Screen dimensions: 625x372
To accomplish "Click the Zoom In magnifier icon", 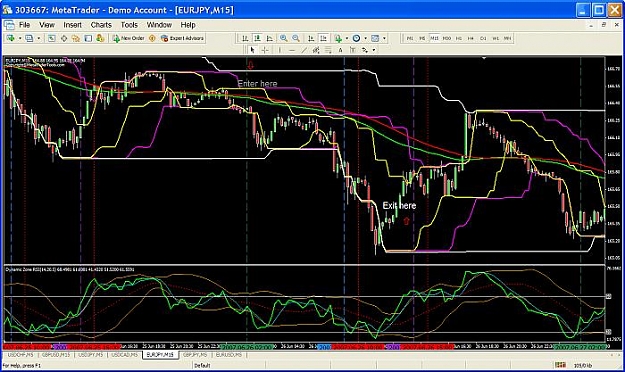I will (x=283, y=38).
